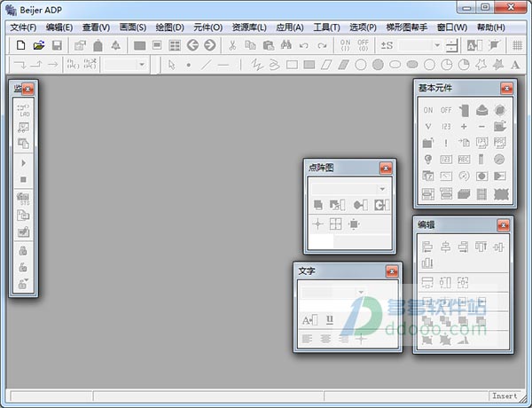Click the New file icon

21,45
